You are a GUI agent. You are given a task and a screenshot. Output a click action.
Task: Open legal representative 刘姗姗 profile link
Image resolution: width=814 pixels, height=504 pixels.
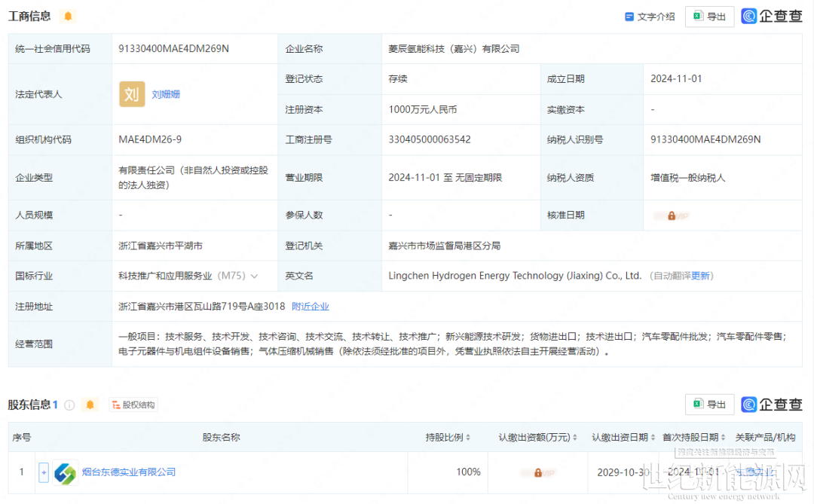(x=166, y=94)
